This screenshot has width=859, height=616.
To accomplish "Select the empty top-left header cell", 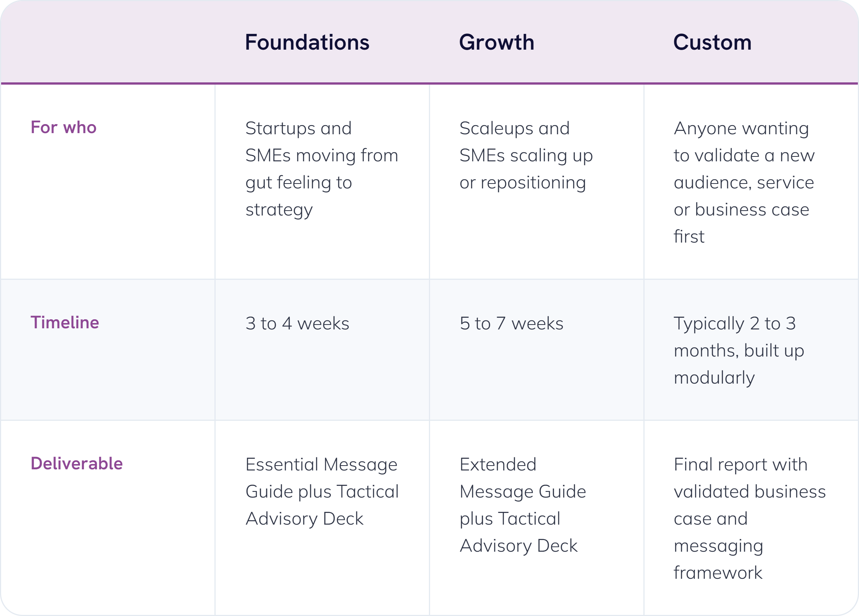I will coord(108,42).
